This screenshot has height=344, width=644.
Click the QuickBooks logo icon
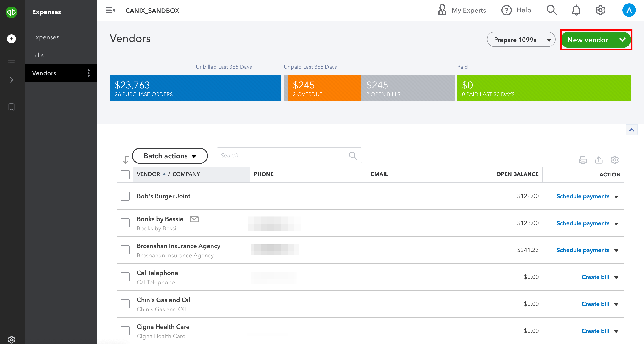click(11, 12)
